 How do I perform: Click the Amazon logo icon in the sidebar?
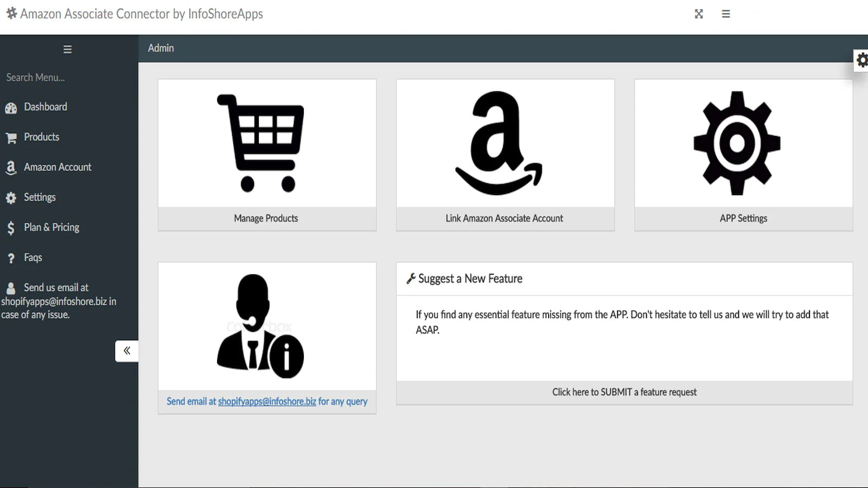point(11,168)
